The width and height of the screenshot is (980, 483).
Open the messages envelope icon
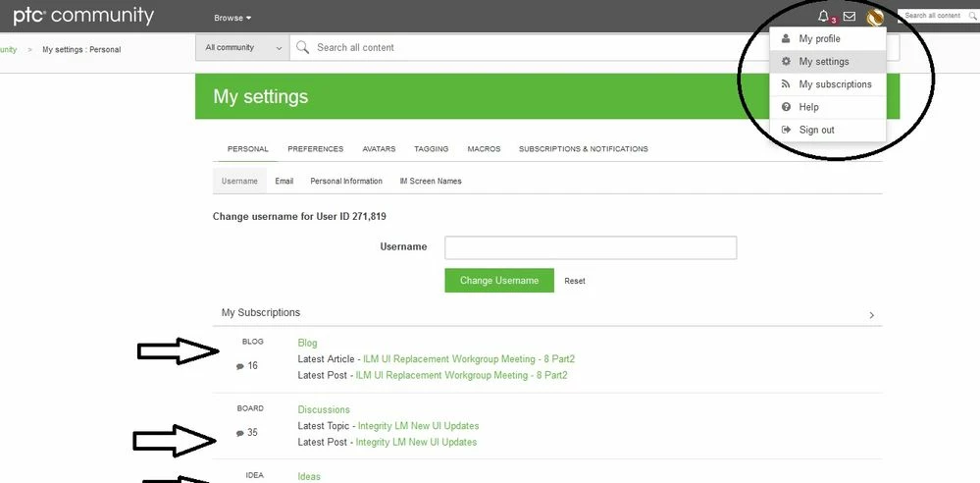[x=850, y=17]
